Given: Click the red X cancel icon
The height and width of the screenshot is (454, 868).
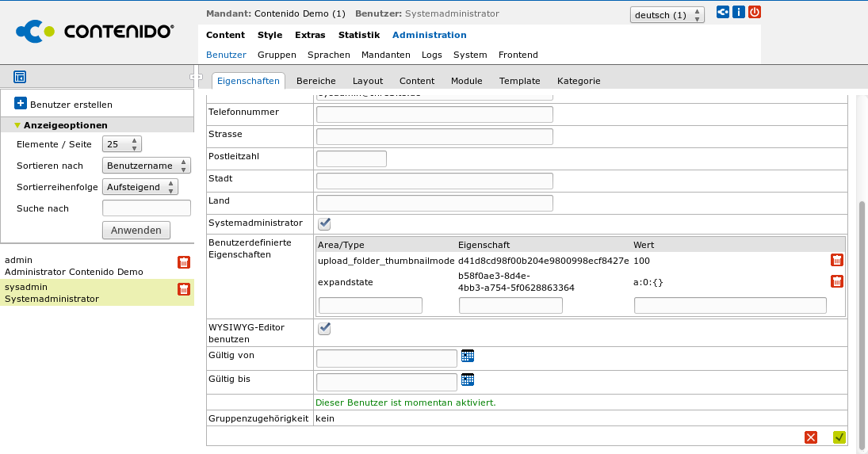Looking at the screenshot, I should pos(810,437).
